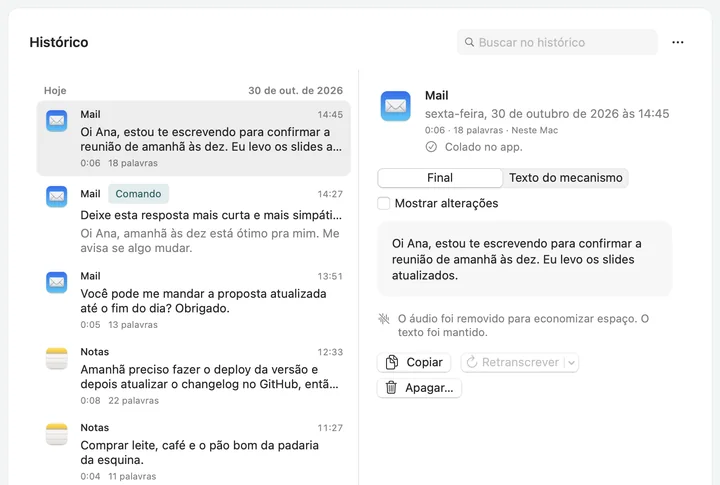Click the checkmark icon beside Colado no app
The image size is (720, 485).
[431, 147]
